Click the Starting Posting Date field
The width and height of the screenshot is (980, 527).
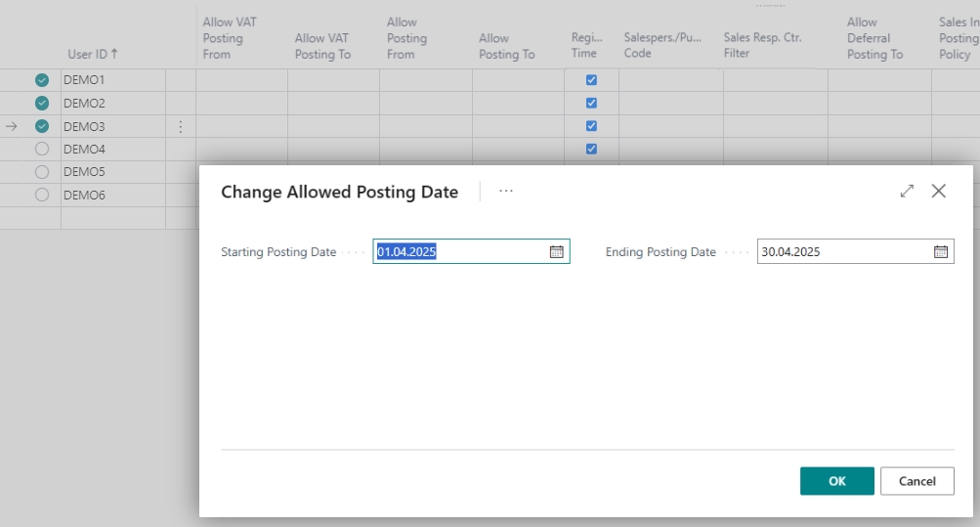click(x=459, y=252)
